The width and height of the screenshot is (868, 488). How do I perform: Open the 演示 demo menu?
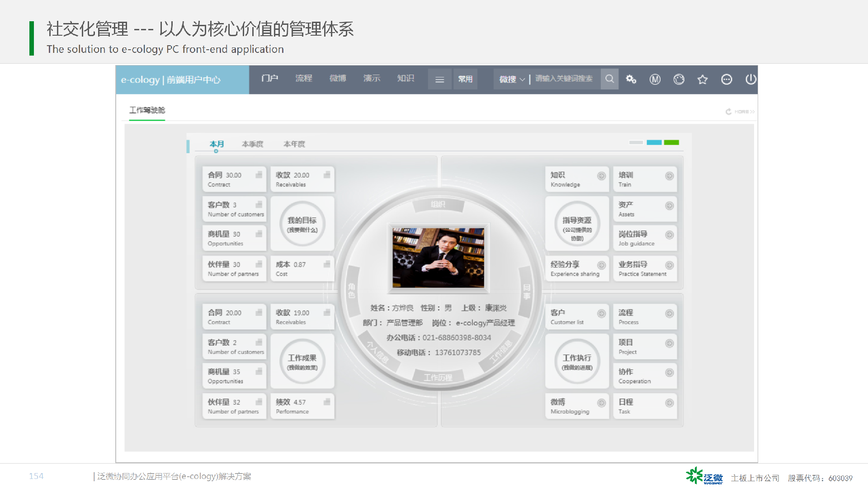click(372, 78)
